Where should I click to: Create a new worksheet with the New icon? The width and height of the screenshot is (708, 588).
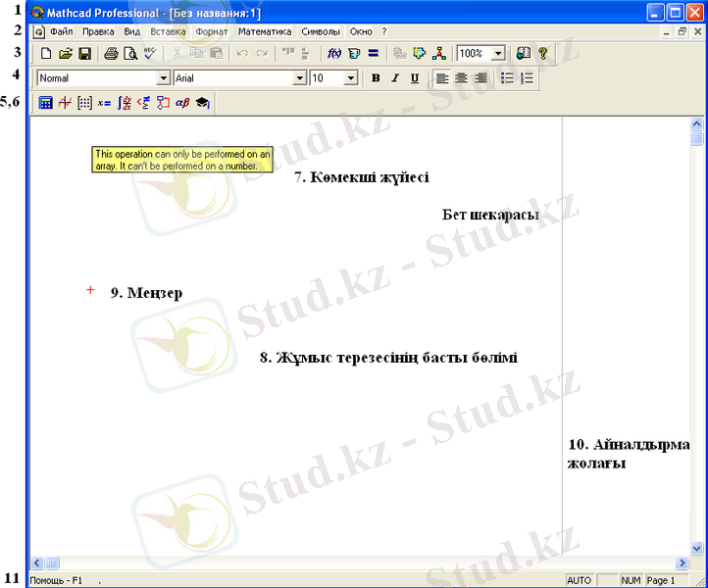pyautogui.click(x=46, y=54)
